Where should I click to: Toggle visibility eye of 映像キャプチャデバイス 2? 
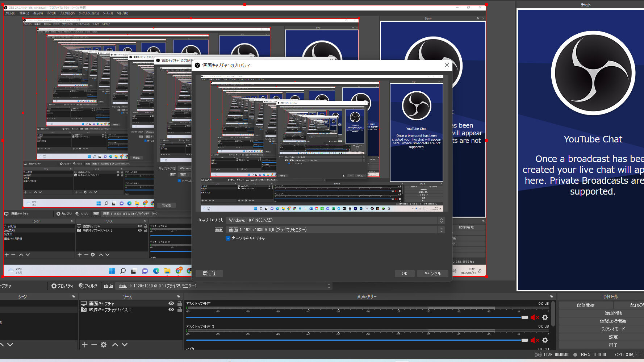click(171, 310)
